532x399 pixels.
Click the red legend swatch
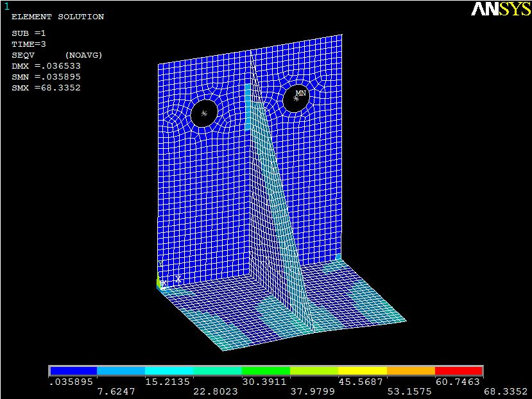point(458,371)
